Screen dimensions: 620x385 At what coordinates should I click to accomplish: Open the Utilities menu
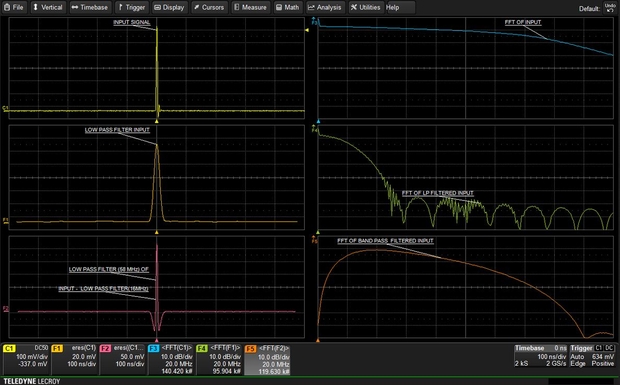click(x=366, y=7)
